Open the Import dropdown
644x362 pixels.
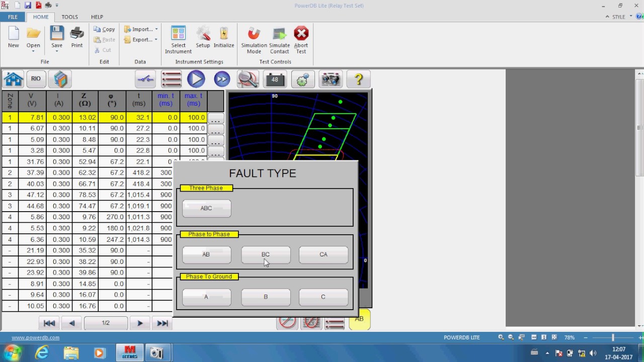pos(141,29)
